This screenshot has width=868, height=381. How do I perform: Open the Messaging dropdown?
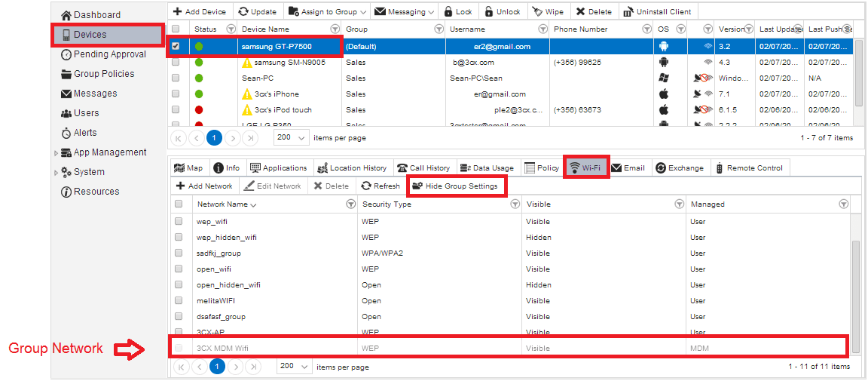coord(405,11)
